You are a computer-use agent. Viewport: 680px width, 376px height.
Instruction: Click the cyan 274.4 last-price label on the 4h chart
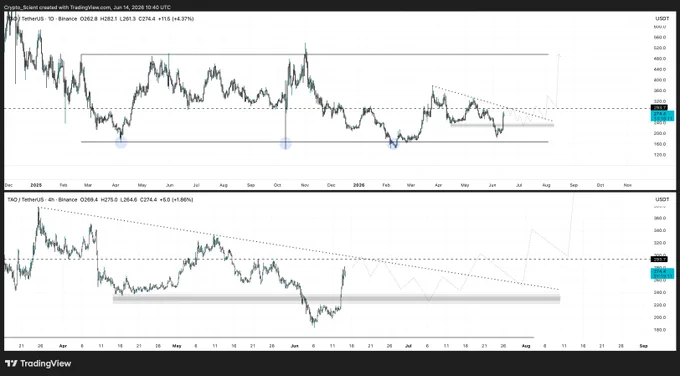point(662,274)
